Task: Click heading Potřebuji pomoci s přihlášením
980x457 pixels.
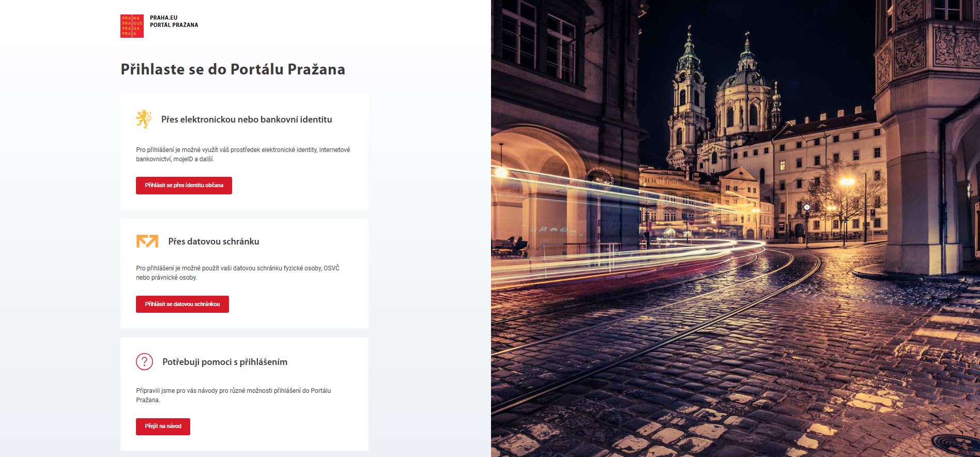Action: [225, 362]
